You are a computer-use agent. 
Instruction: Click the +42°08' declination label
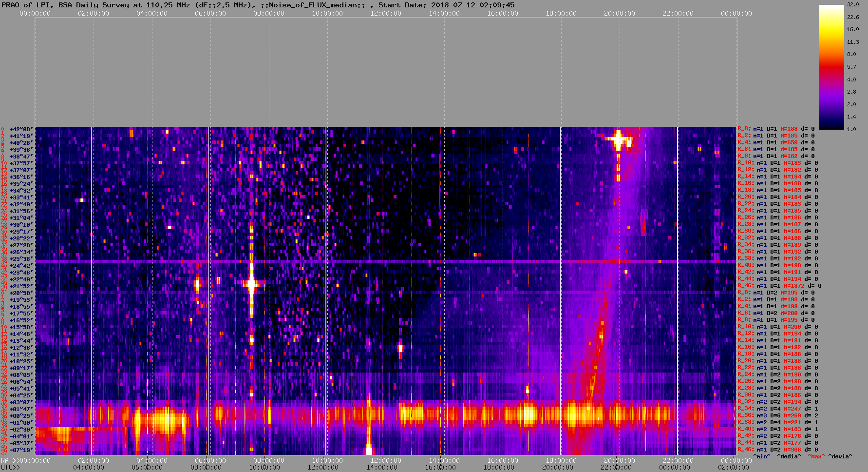click(x=21, y=129)
